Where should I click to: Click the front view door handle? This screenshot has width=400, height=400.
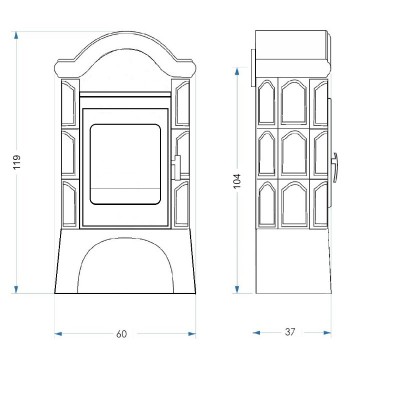176,168
